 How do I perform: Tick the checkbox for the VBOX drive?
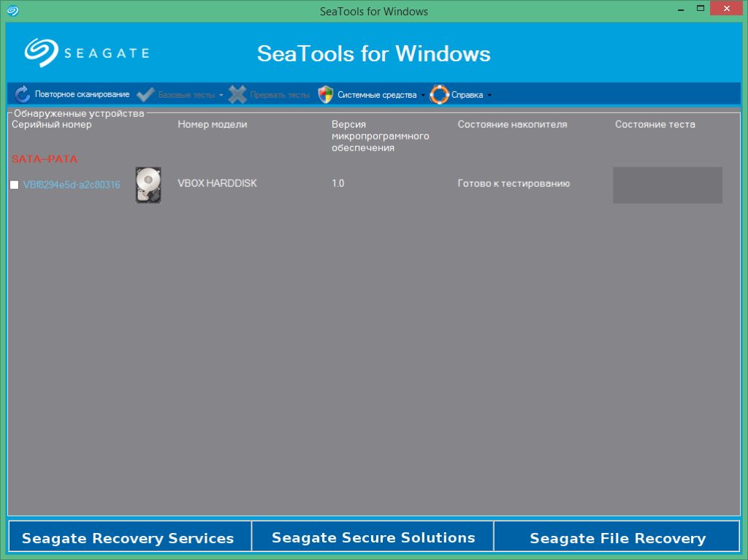14,185
